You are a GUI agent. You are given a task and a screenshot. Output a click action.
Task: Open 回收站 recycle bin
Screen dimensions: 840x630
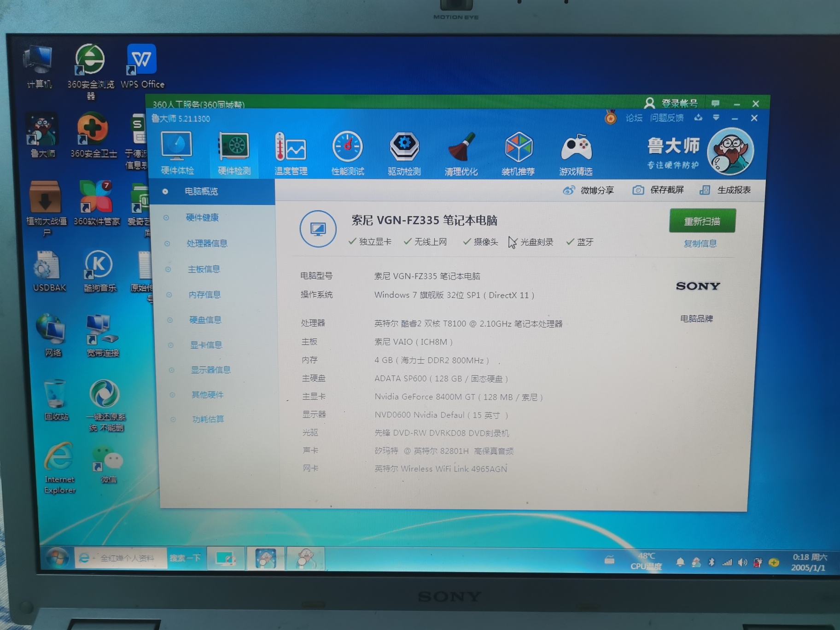pos(56,400)
